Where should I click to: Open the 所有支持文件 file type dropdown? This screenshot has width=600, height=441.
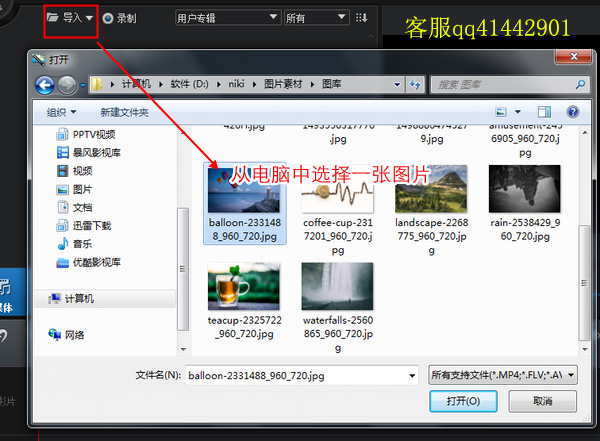coord(503,375)
